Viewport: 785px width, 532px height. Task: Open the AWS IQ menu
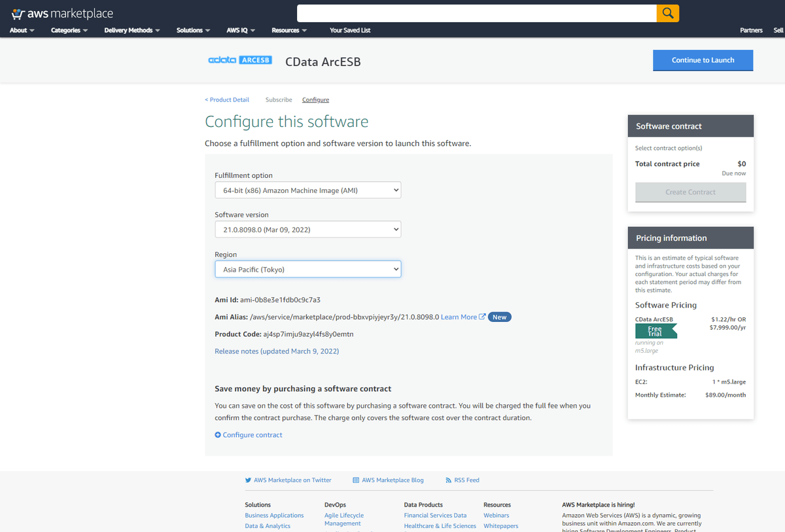pyautogui.click(x=241, y=30)
